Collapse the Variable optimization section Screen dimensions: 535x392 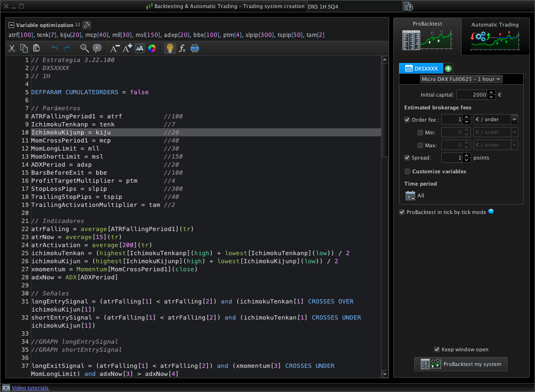pos(11,25)
